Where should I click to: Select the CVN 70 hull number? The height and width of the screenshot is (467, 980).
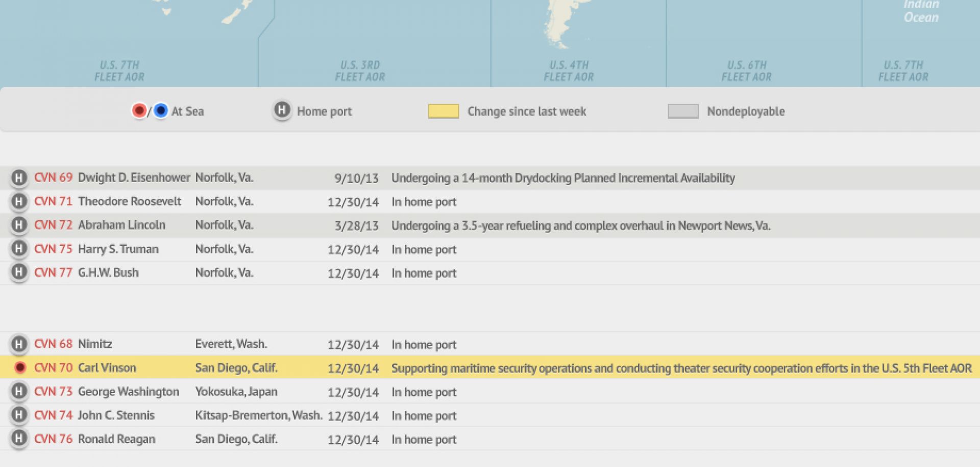point(53,367)
